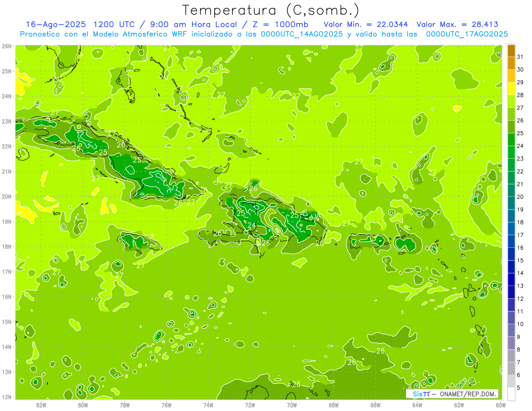Click the "24N" latitude axis label
Image resolution: width=532 pixels, height=411 pixels.
pyautogui.click(x=6, y=96)
